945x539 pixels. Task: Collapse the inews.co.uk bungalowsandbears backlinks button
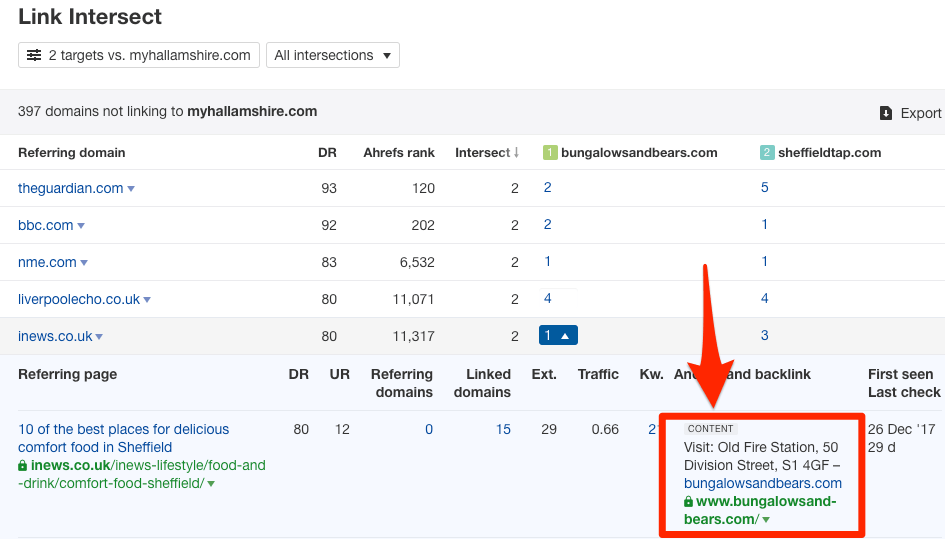tap(558, 335)
